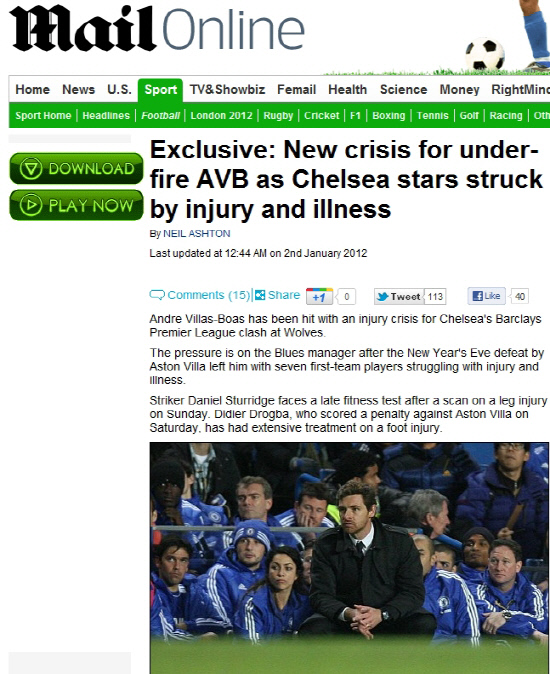Click the green Play Now button
This screenshot has height=674, width=550.
(76, 205)
